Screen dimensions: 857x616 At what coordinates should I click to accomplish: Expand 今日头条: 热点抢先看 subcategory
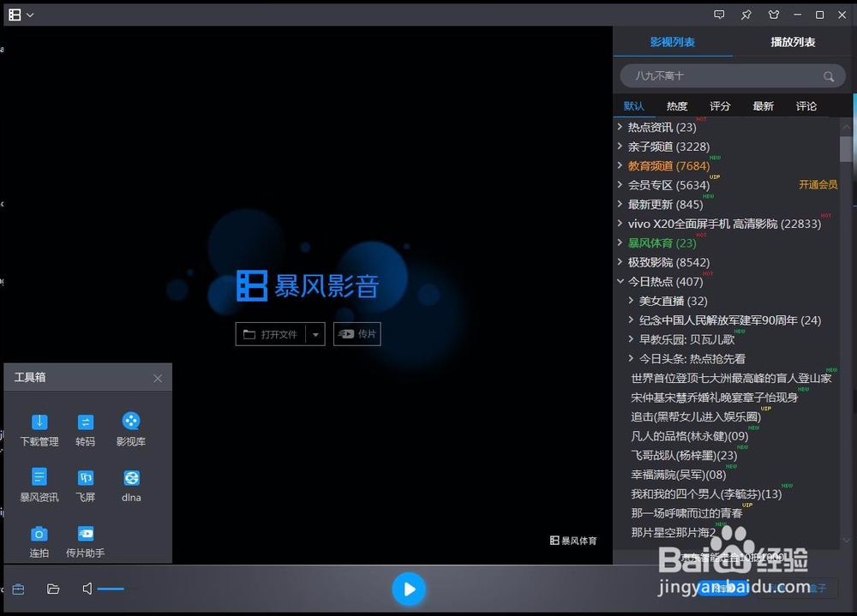click(631, 358)
